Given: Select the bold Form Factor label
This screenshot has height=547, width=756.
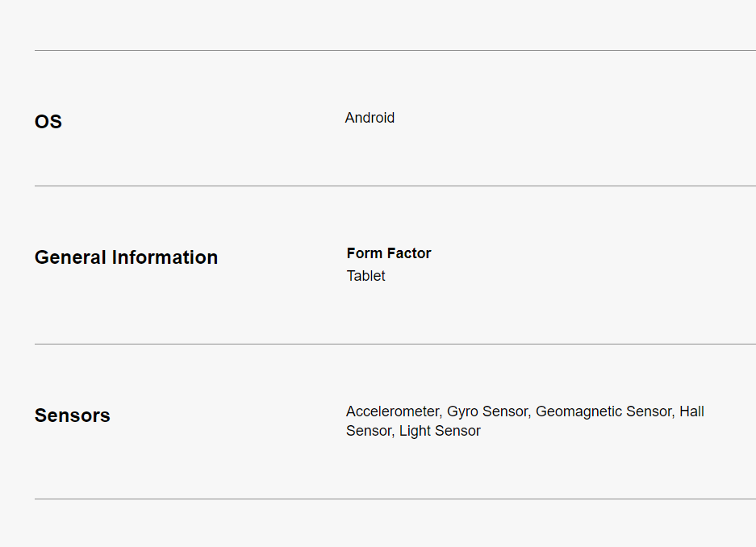Looking at the screenshot, I should click(x=389, y=253).
